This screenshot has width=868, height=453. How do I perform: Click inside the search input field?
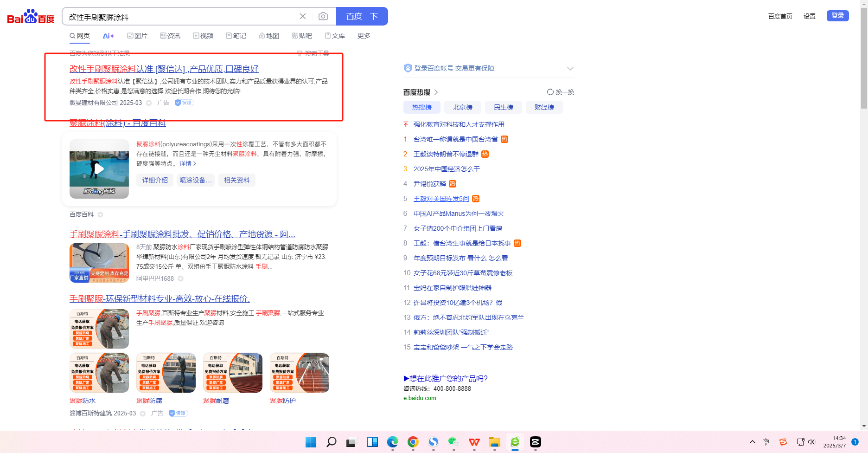tap(181, 17)
